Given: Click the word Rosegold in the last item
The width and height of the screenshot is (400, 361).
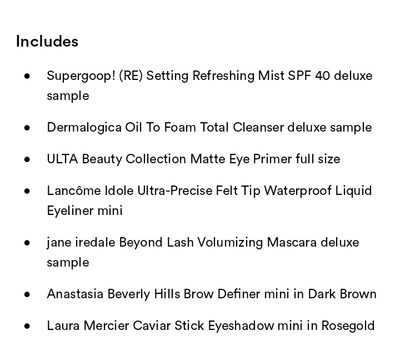Looking at the screenshot, I should [348, 326].
